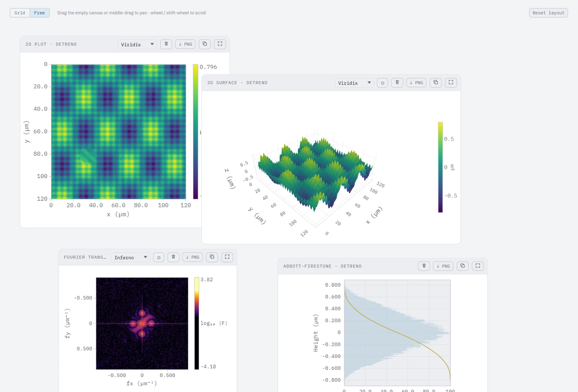Image resolution: width=578 pixels, height=392 pixels.
Task: Duplicate the 3D Surface panel
Action: (x=436, y=83)
